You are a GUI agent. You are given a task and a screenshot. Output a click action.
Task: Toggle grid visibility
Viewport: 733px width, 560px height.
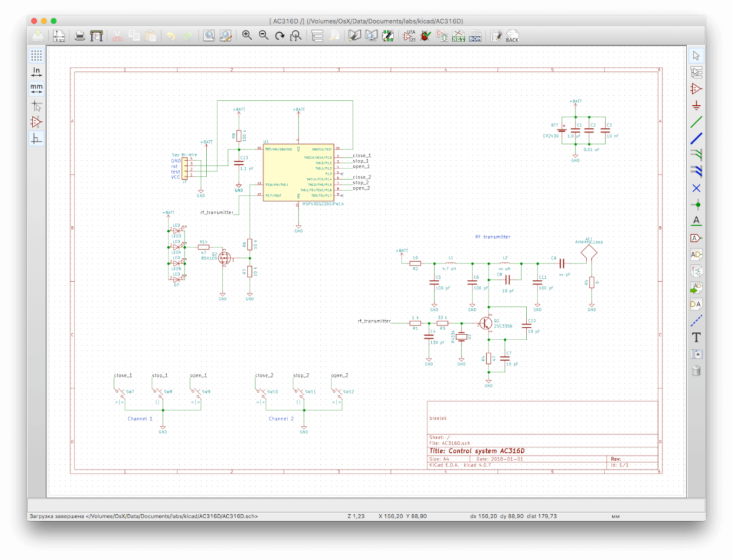[36, 55]
